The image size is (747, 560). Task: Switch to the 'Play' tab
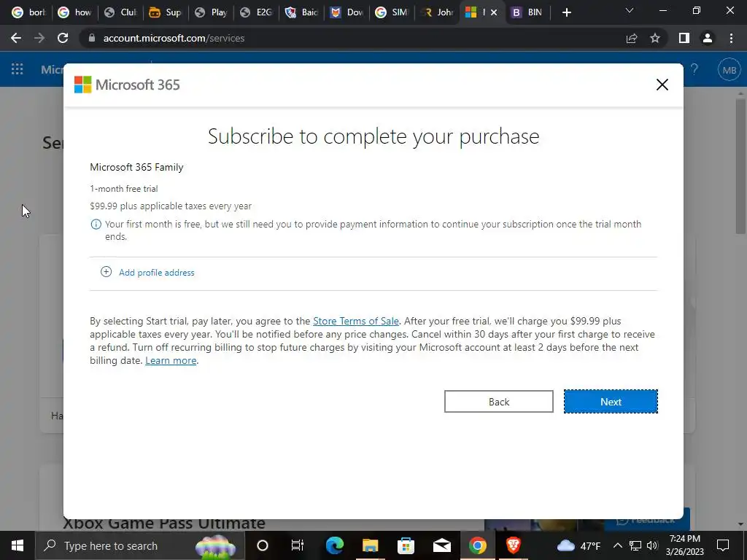click(211, 12)
